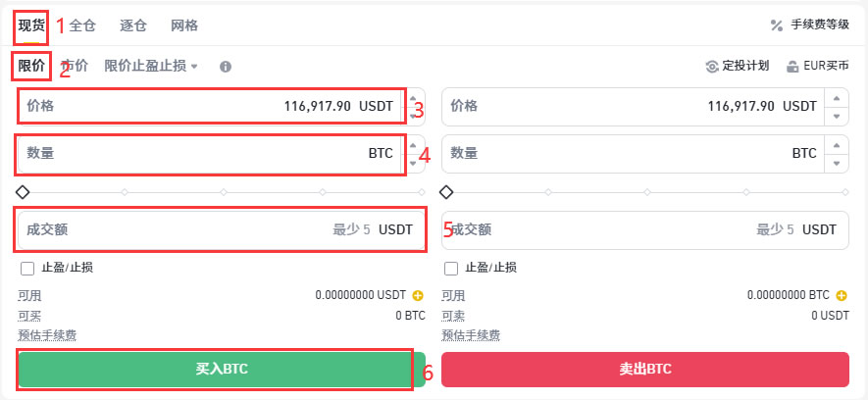Increase sell price with up arrow
Image resolution: width=868 pixels, height=400 pixels.
coord(837,98)
